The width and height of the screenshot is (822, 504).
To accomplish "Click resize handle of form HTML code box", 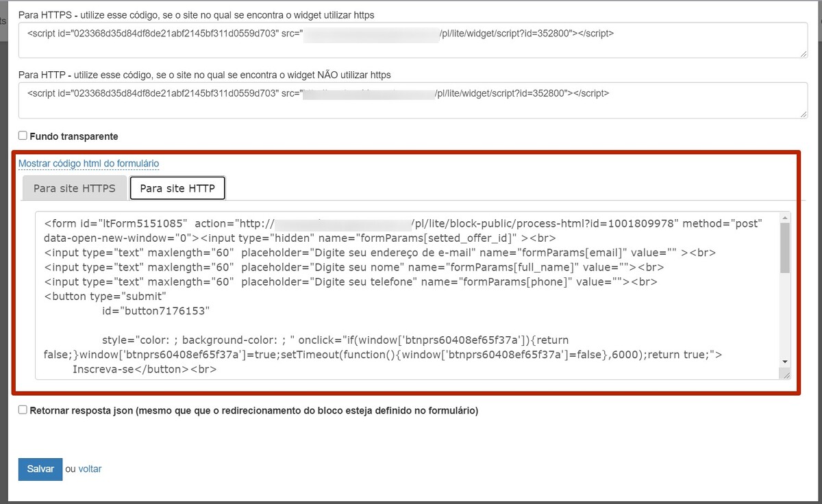I will coord(785,375).
